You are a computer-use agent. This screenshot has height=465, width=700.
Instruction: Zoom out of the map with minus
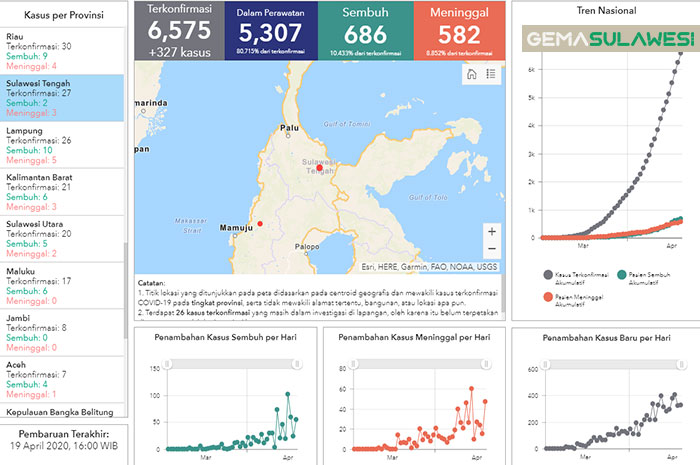click(x=491, y=249)
